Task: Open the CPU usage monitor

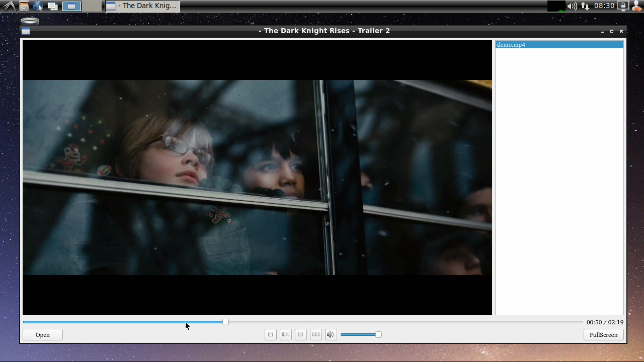Action: (556, 6)
